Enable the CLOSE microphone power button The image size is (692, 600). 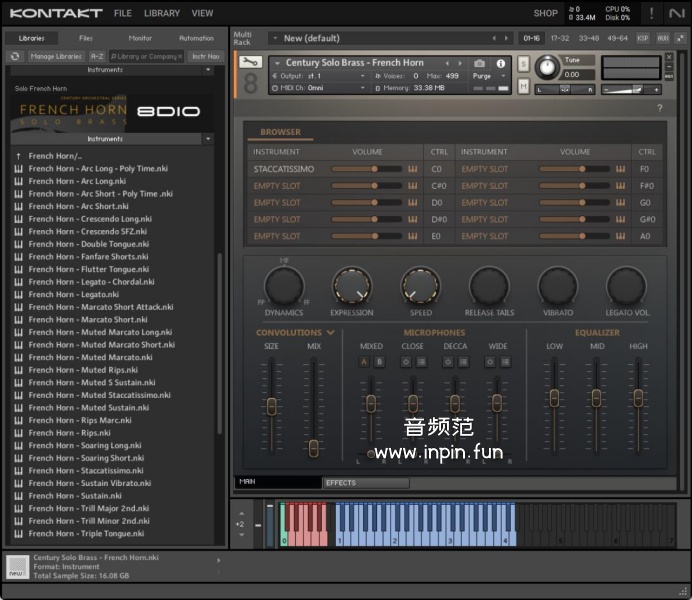pyautogui.click(x=406, y=362)
